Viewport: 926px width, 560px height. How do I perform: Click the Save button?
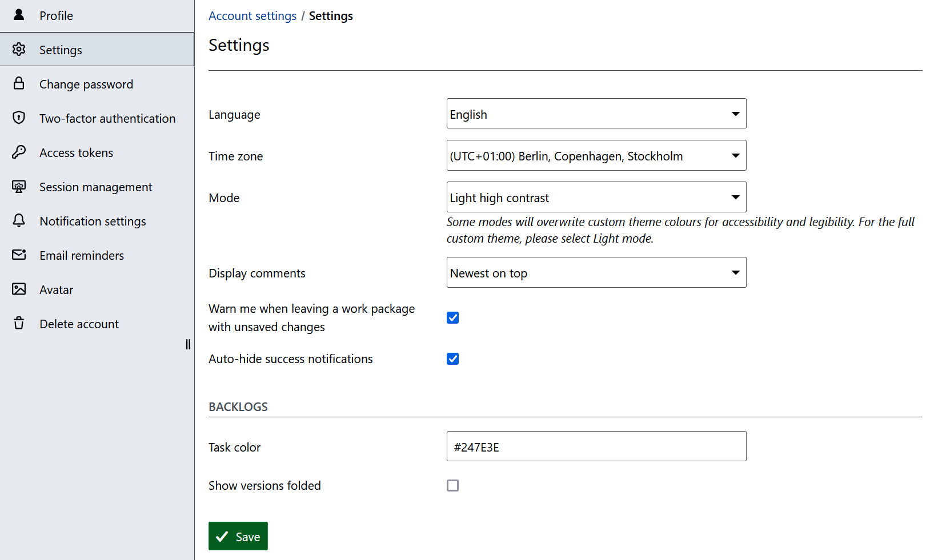click(x=238, y=536)
